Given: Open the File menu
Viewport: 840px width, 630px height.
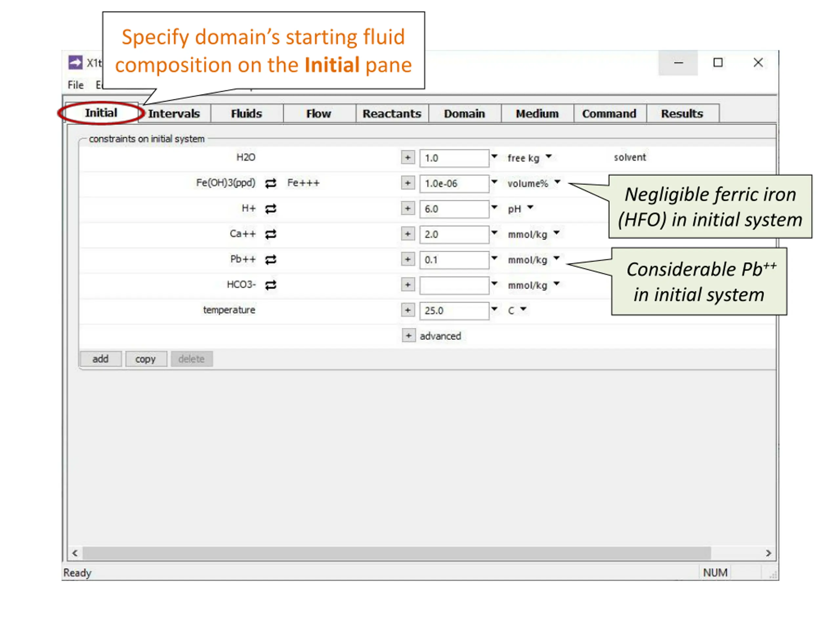Looking at the screenshot, I should point(75,85).
